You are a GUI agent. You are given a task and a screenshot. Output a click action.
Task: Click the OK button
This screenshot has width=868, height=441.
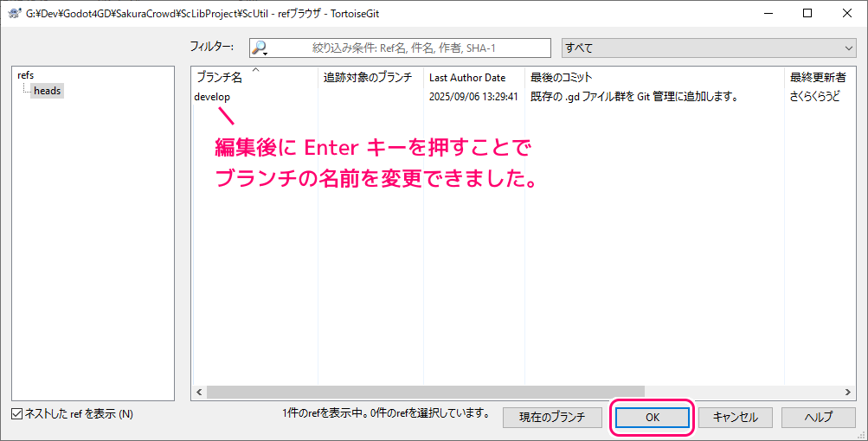point(653,417)
